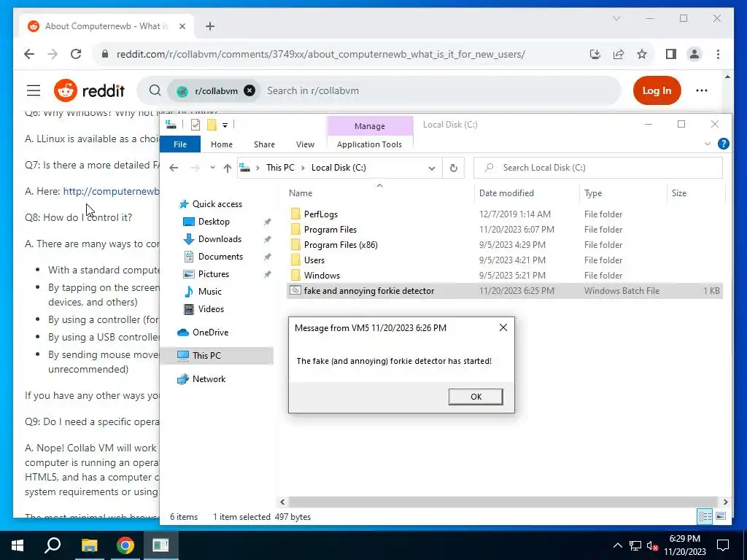Select the Windows folder
The width and height of the screenshot is (747, 560).
pyautogui.click(x=322, y=275)
